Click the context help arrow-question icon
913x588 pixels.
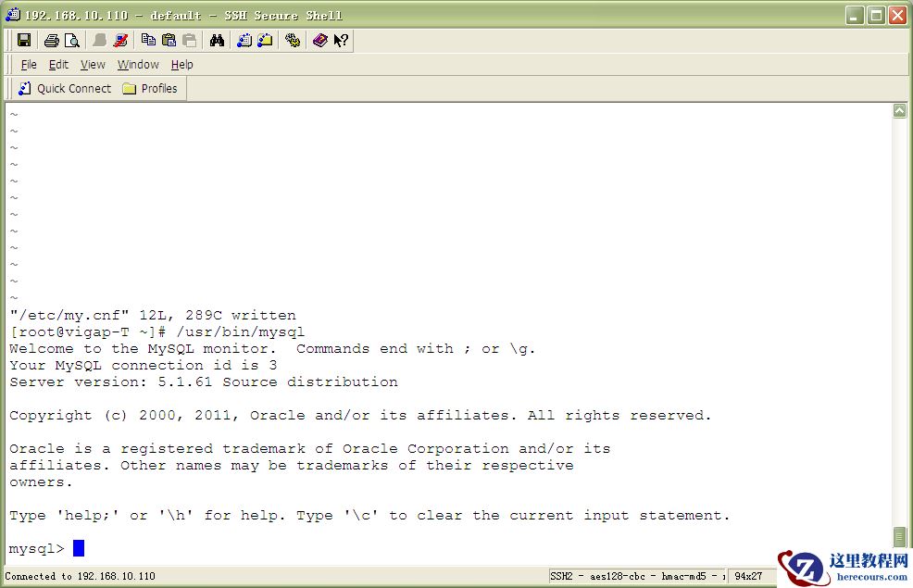point(341,40)
